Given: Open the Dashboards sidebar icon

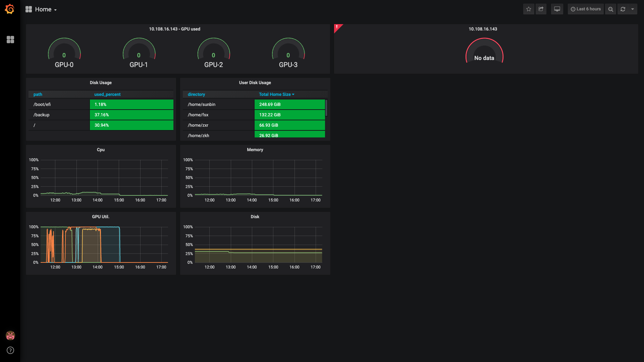Looking at the screenshot, I should pyautogui.click(x=10, y=40).
